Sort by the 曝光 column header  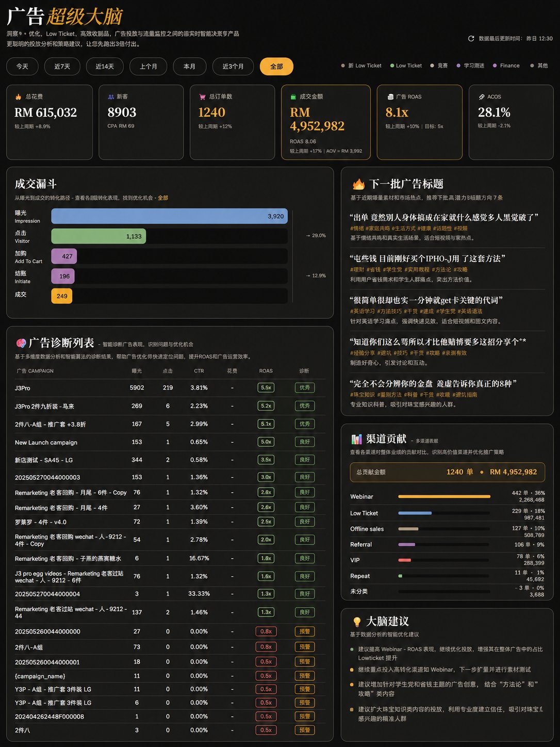coord(137,371)
